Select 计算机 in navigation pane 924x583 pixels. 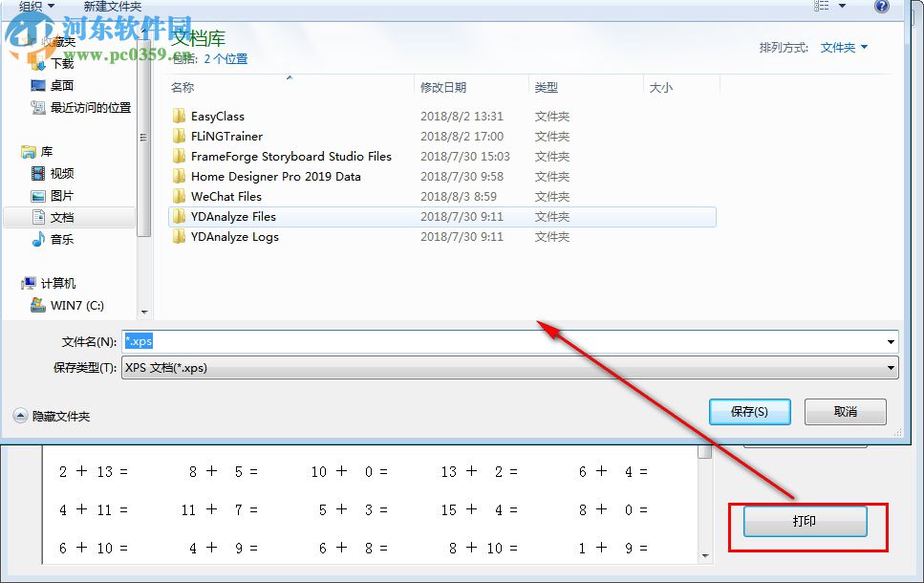[57, 284]
